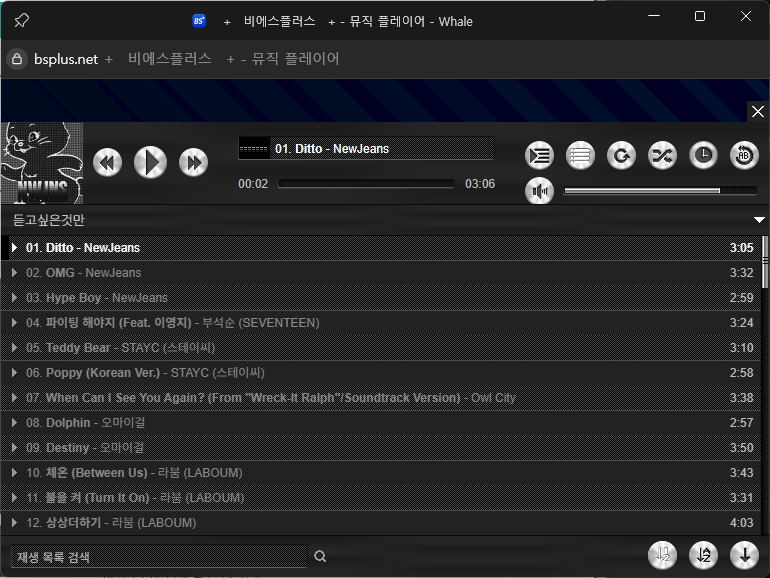The image size is (770, 578).
Task: Click the now-playing title display
Action: pyautogui.click(x=366, y=148)
